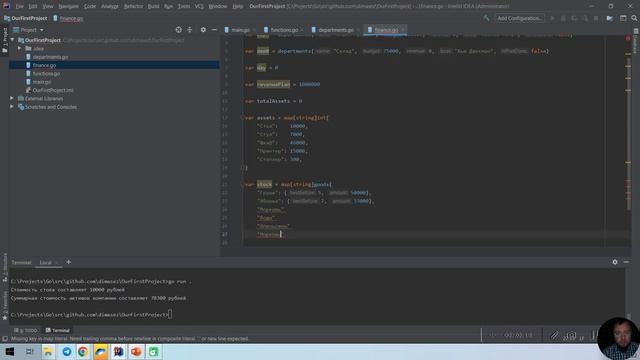
Task: Click the Stop square icon in toolbar
Action: coord(596,18)
